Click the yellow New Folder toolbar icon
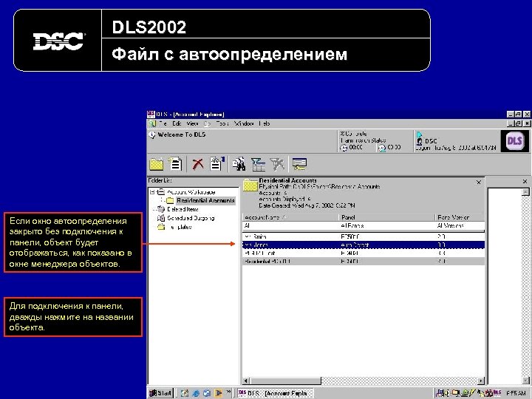This screenshot has height=399, width=532. [157, 165]
